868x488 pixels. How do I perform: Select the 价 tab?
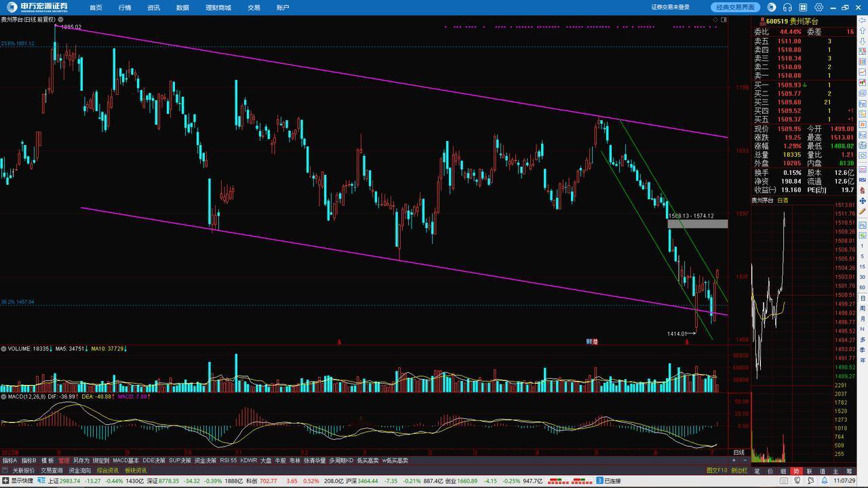pos(770,471)
